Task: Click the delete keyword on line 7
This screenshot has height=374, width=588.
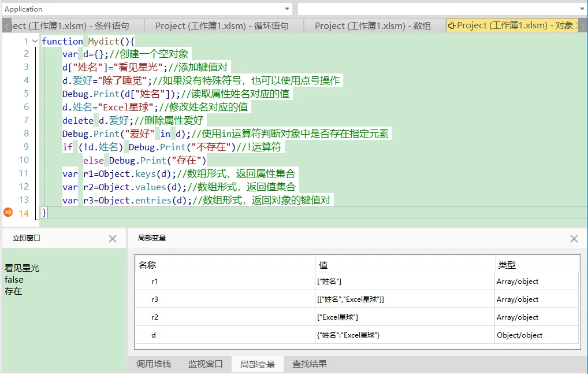Action: point(77,120)
